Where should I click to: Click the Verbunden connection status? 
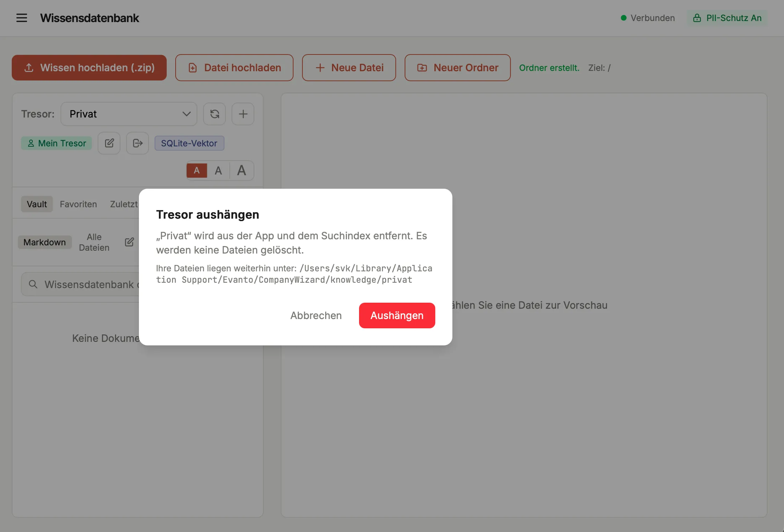648,18
